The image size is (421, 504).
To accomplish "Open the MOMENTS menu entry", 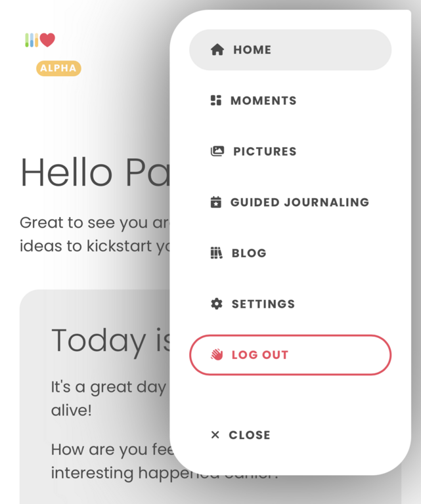I will 263,100.
